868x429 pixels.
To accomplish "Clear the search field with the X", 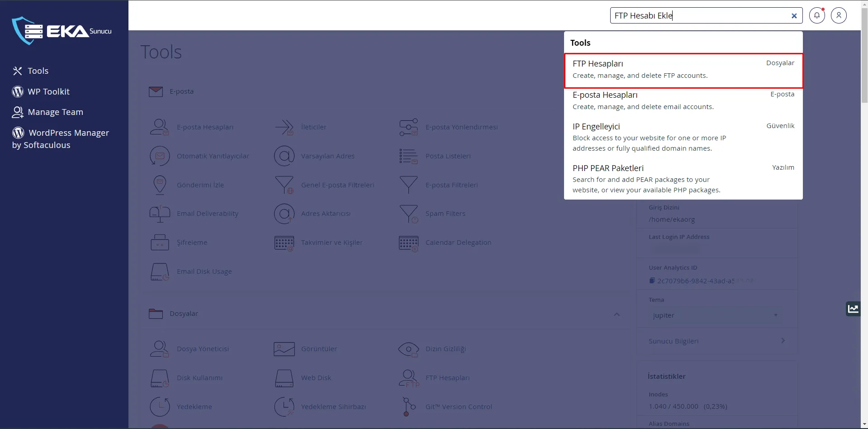I will (794, 16).
